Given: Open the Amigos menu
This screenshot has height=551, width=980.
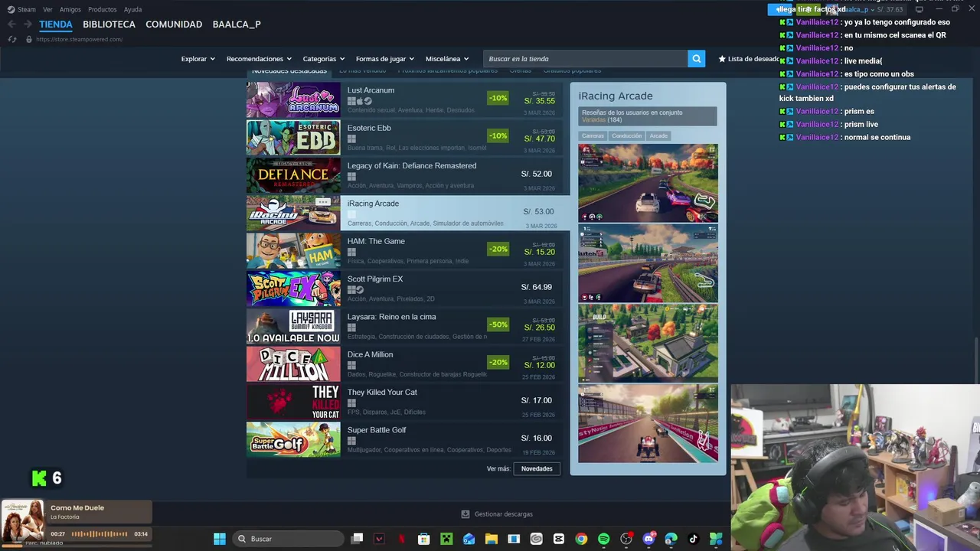Looking at the screenshot, I should pos(70,9).
